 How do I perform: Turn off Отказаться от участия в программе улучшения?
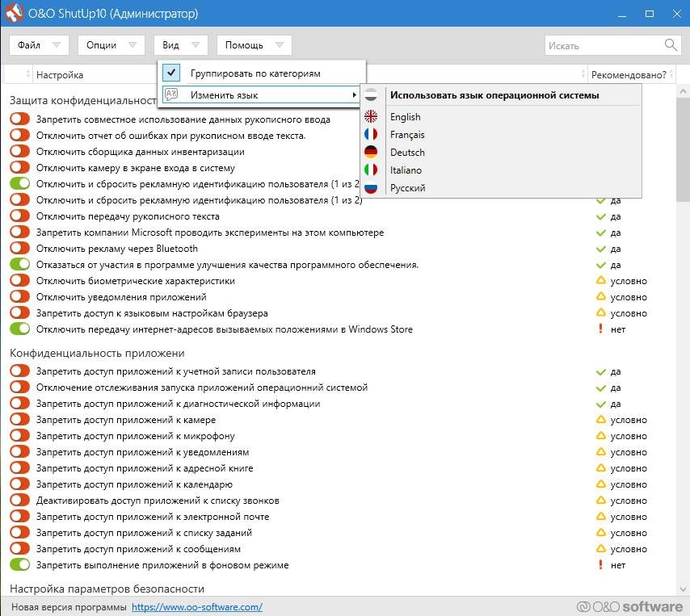(20, 264)
